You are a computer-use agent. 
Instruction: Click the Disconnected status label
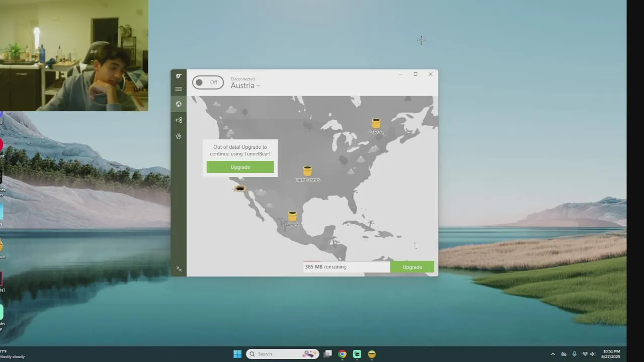point(243,79)
